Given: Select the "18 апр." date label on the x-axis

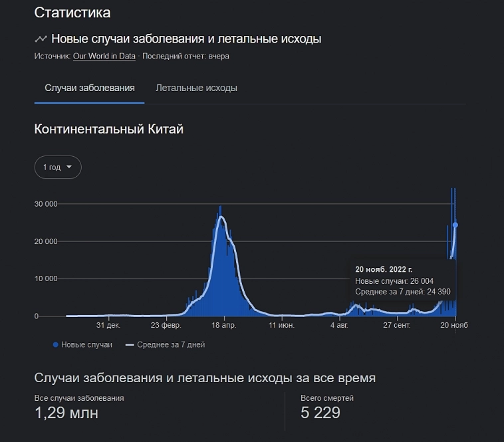Looking at the screenshot, I should [x=225, y=326].
